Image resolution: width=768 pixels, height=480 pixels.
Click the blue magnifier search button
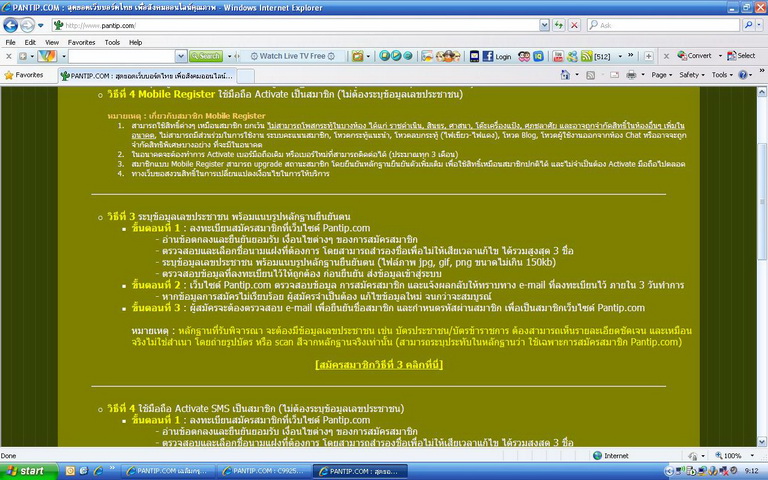click(748, 25)
